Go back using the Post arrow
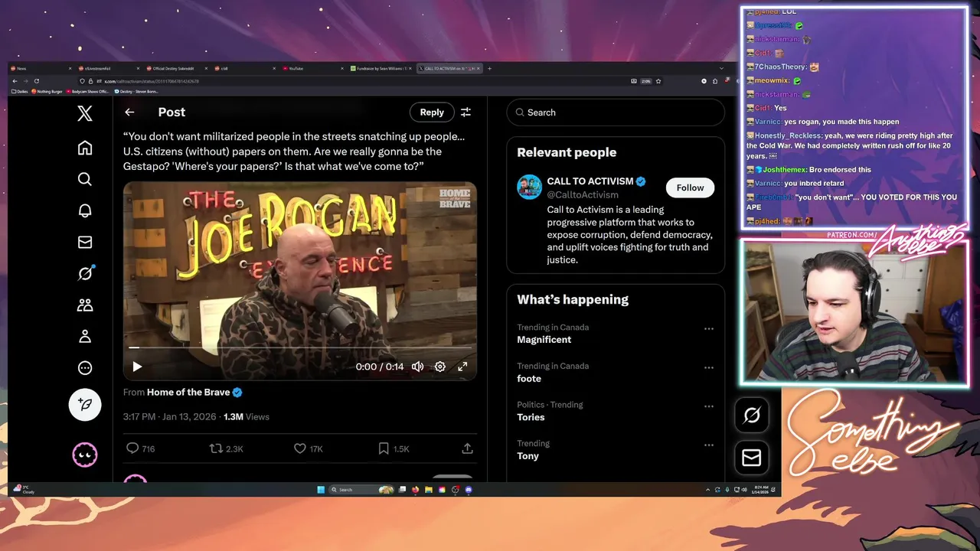980x551 pixels. [x=129, y=112]
